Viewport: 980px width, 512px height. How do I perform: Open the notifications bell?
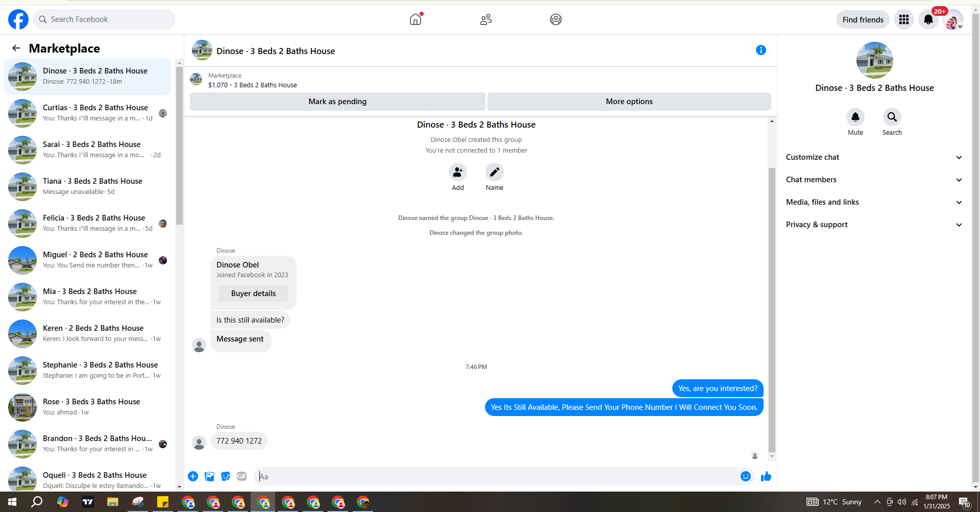[x=928, y=19]
